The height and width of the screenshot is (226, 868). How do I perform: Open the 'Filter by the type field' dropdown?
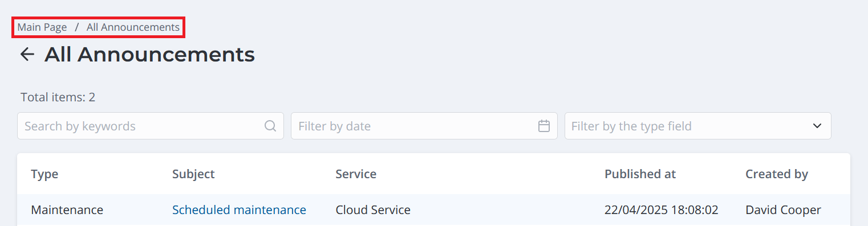click(x=697, y=126)
